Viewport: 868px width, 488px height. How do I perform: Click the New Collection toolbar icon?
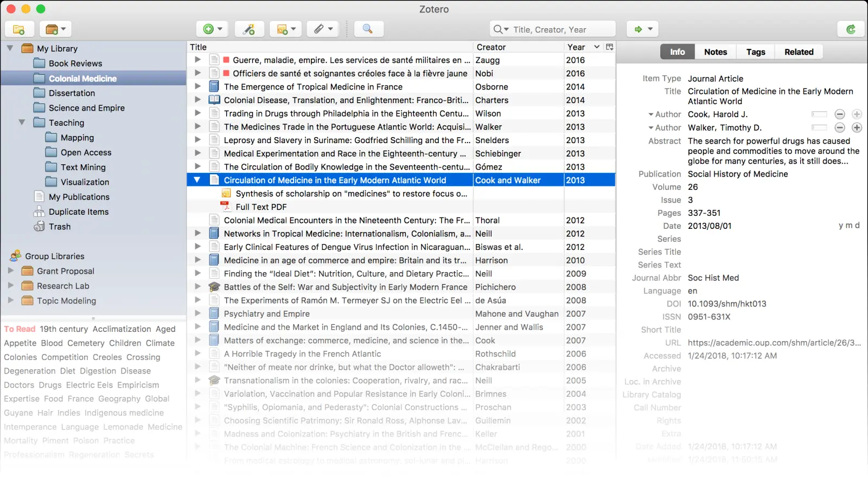(x=19, y=29)
